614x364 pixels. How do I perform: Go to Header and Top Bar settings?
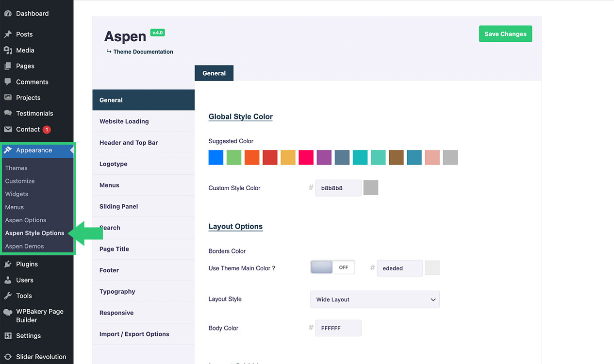point(129,143)
